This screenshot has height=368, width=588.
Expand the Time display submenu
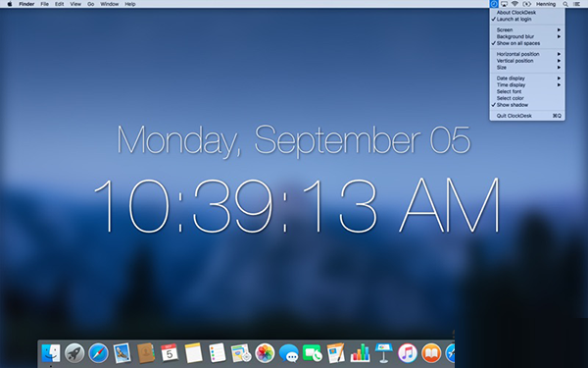click(x=527, y=84)
